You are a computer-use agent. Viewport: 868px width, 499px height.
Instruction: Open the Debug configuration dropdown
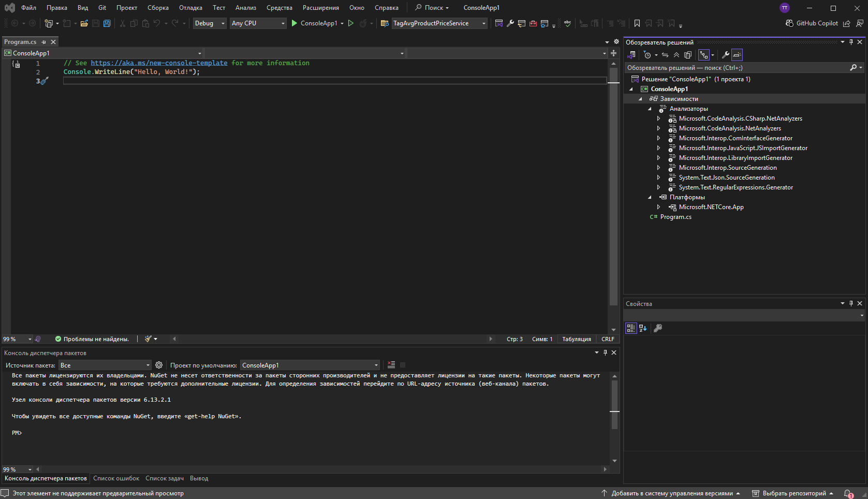tap(210, 23)
